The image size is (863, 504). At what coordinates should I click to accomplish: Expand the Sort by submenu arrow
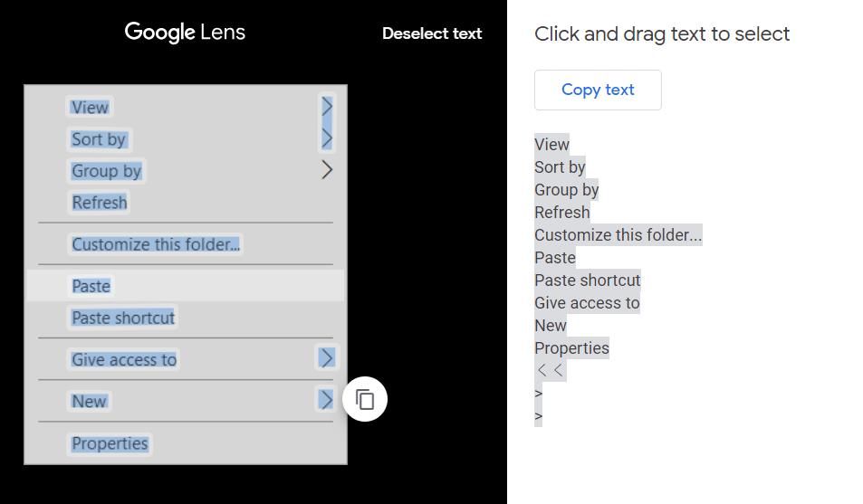coord(327,138)
